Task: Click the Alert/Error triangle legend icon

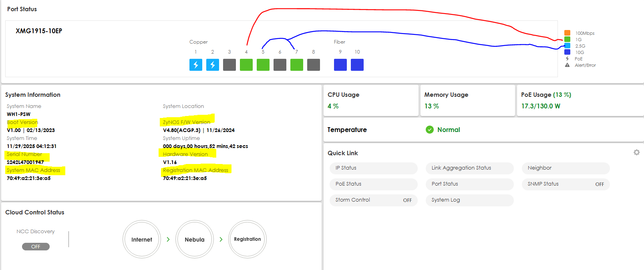Action: pos(567,65)
